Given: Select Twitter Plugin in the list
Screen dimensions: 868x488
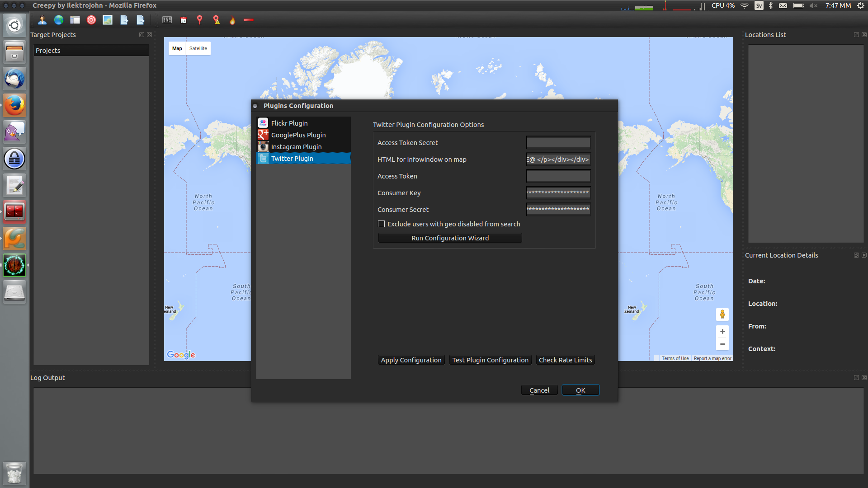Looking at the screenshot, I should pos(303,158).
